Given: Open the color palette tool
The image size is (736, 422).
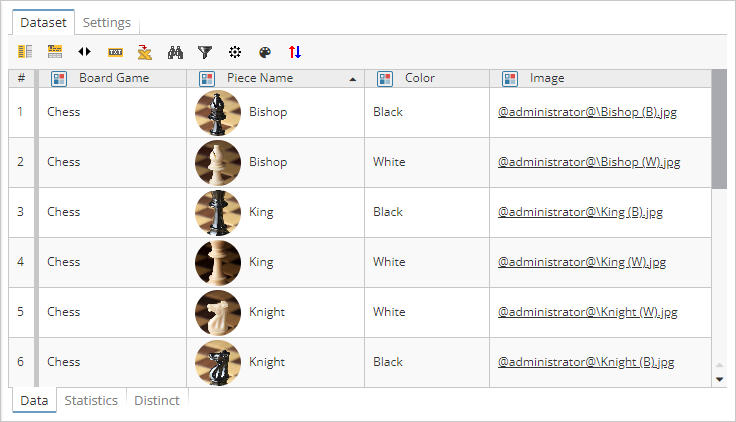Looking at the screenshot, I should click(265, 52).
